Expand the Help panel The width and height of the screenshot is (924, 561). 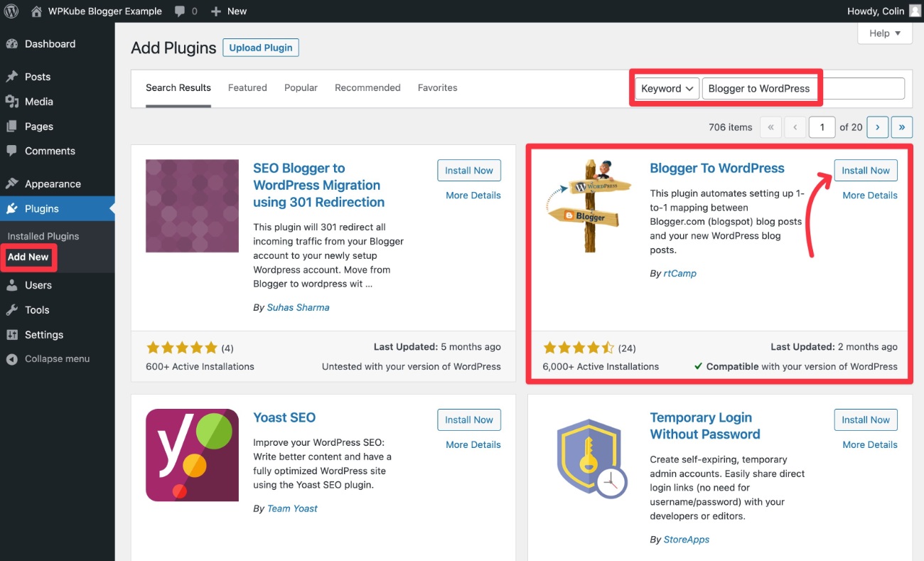[885, 33]
